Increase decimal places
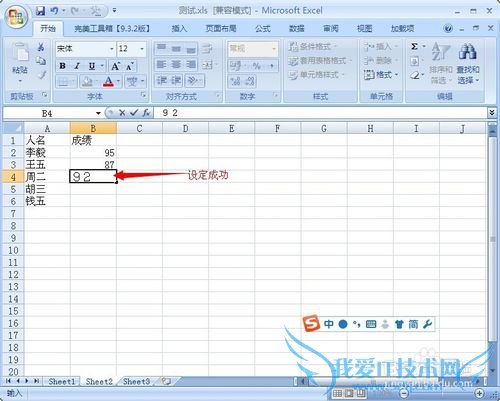 [235, 81]
